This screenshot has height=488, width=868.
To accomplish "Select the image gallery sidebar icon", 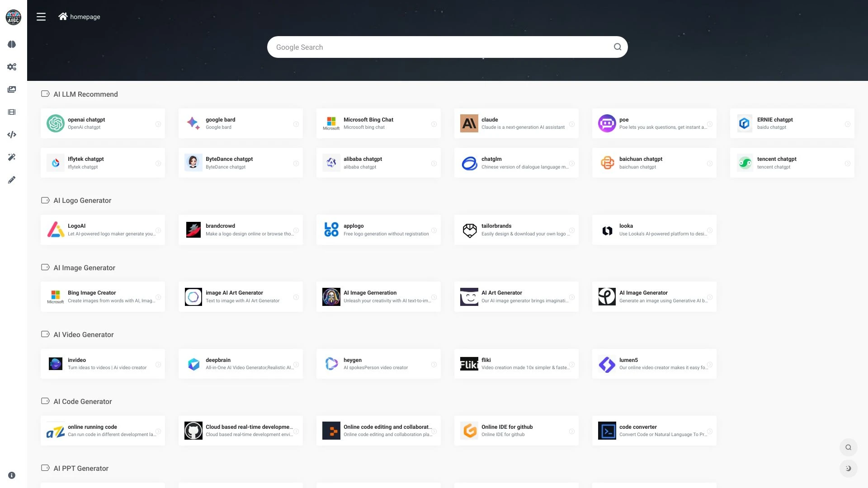I will click(12, 89).
